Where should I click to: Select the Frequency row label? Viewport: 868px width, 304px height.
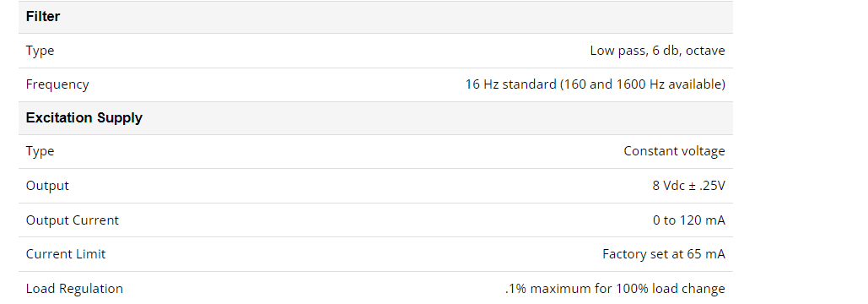pos(57,84)
